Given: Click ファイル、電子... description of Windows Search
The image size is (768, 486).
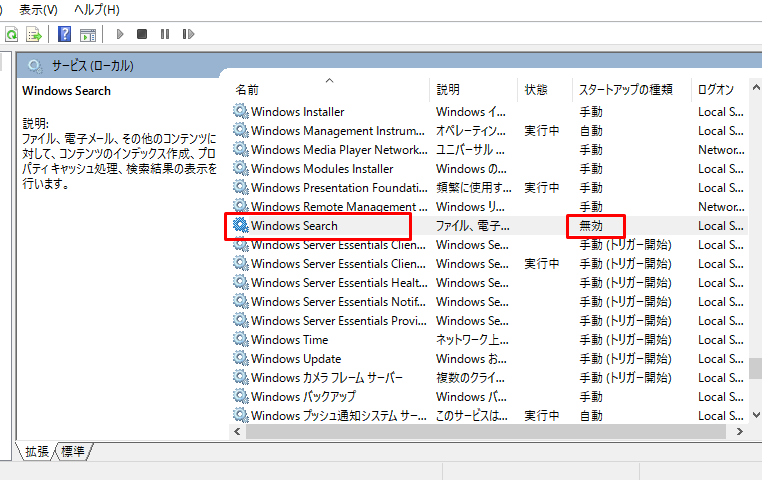Looking at the screenshot, I should [472, 226].
